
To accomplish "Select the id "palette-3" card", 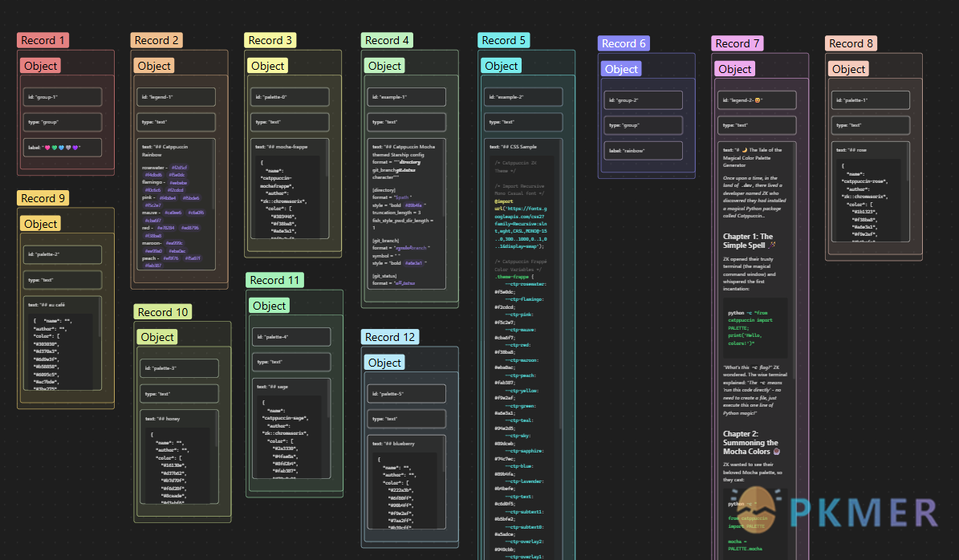I will (179, 368).
